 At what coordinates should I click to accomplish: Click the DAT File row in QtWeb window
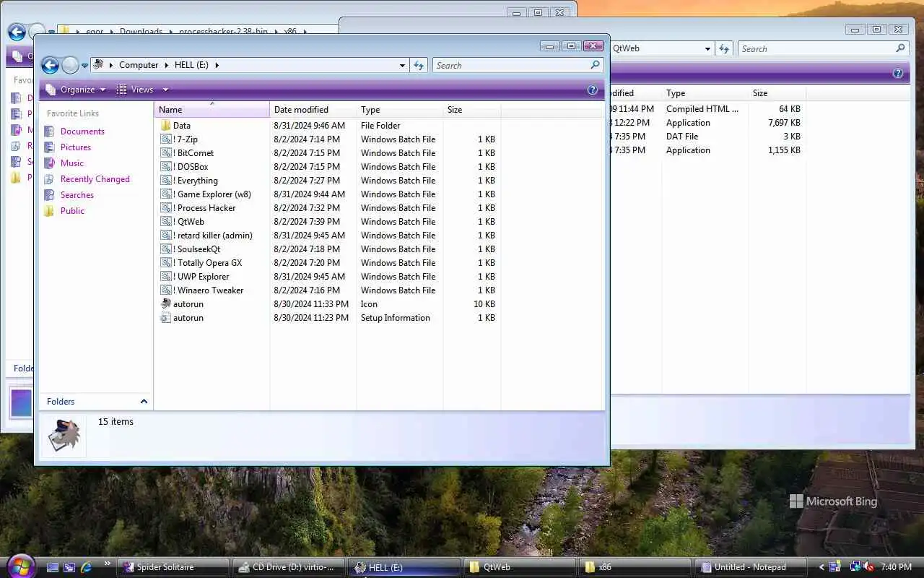pyautogui.click(x=707, y=137)
